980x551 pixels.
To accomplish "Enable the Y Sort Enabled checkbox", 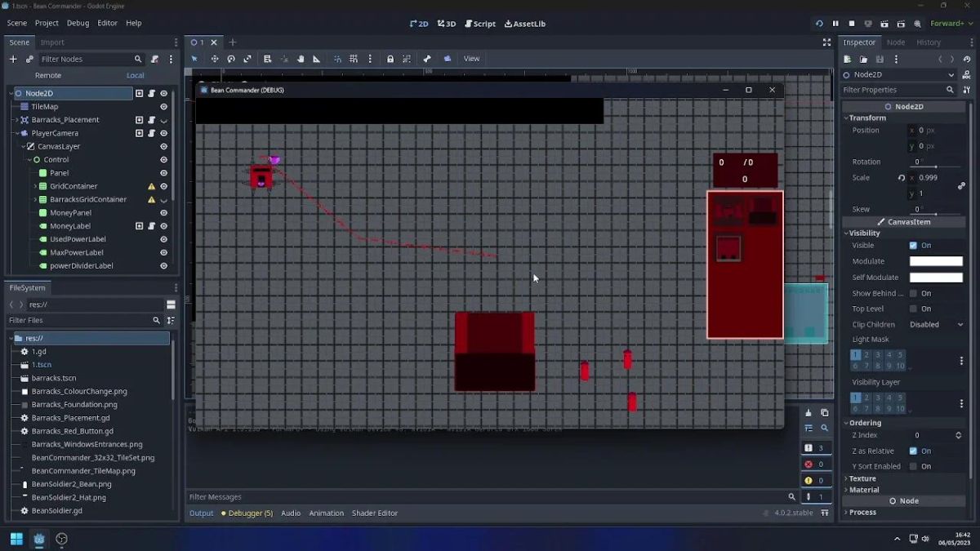I will click(913, 466).
